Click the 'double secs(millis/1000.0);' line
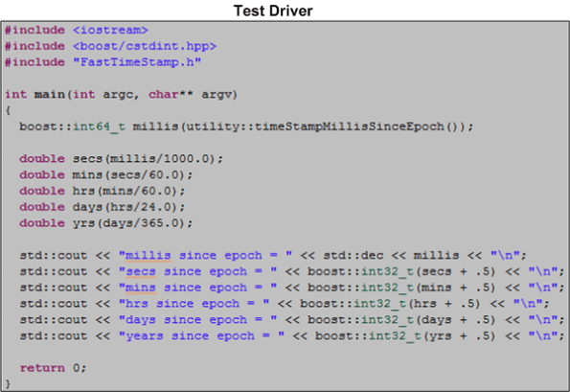The height and width of the screenshot is (392, 570). point(121,158)
